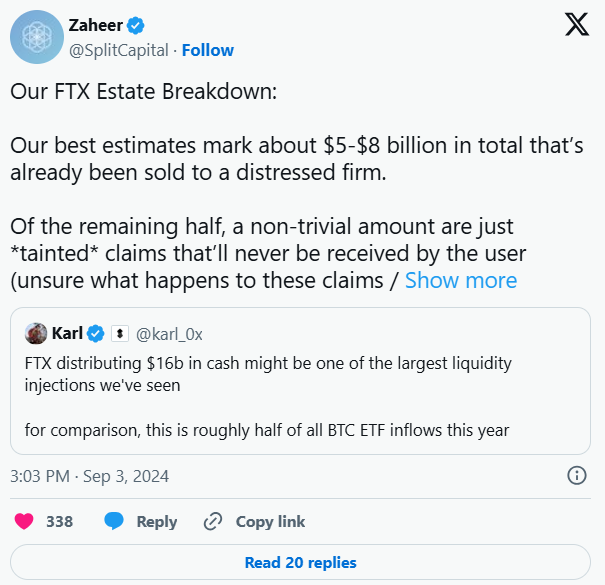This screenshot has width=605, height=585.
Task: Click Karl's small profile picture
Action: [36, 333]
